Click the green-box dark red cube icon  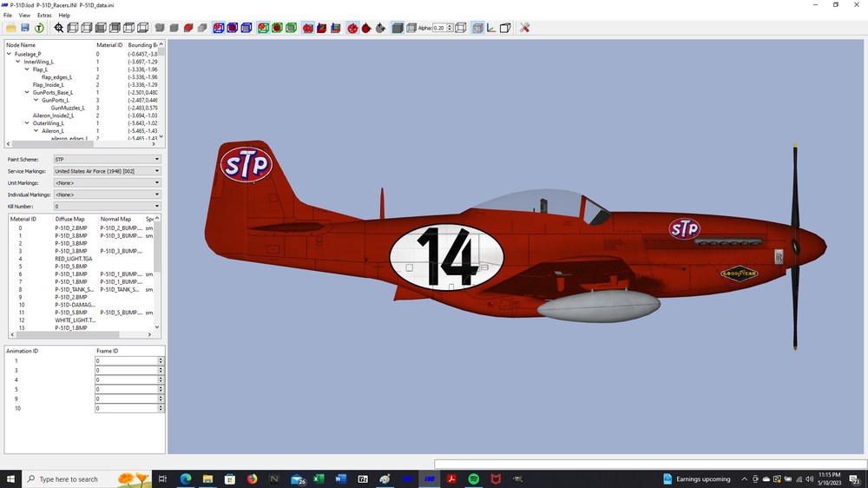point(277,28)
